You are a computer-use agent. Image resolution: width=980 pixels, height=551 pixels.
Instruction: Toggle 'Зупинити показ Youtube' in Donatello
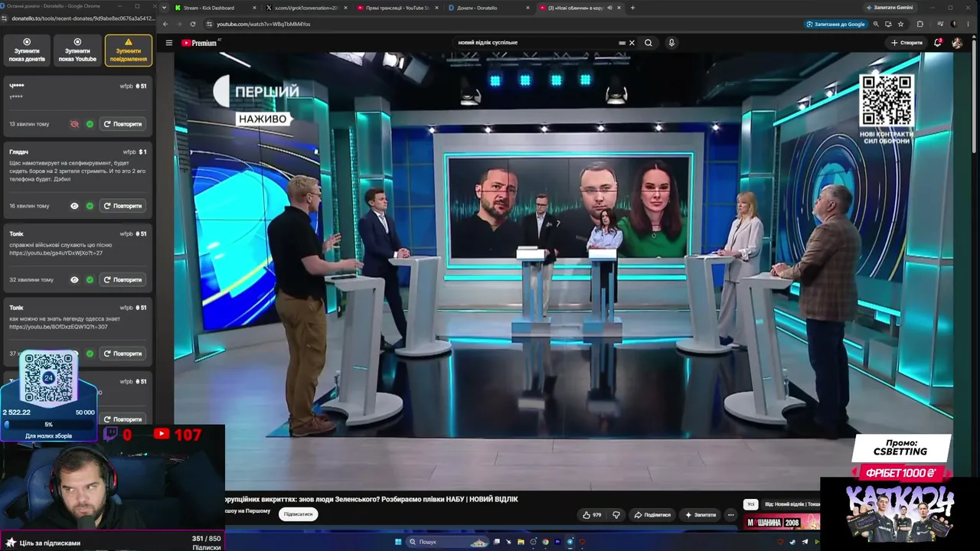[77, 51]
